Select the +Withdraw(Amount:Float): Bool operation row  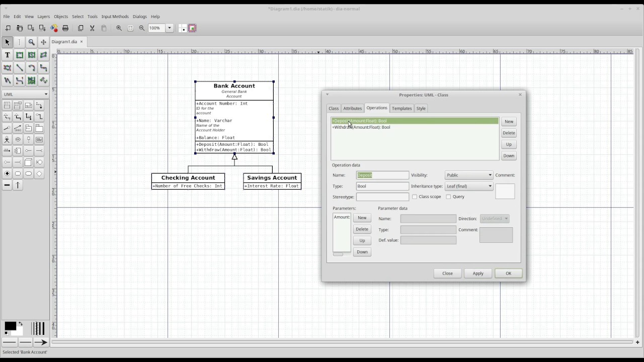click(415, 127)
